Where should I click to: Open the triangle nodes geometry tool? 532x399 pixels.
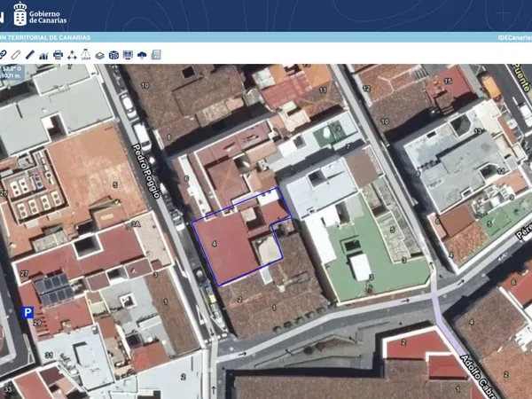72,55
